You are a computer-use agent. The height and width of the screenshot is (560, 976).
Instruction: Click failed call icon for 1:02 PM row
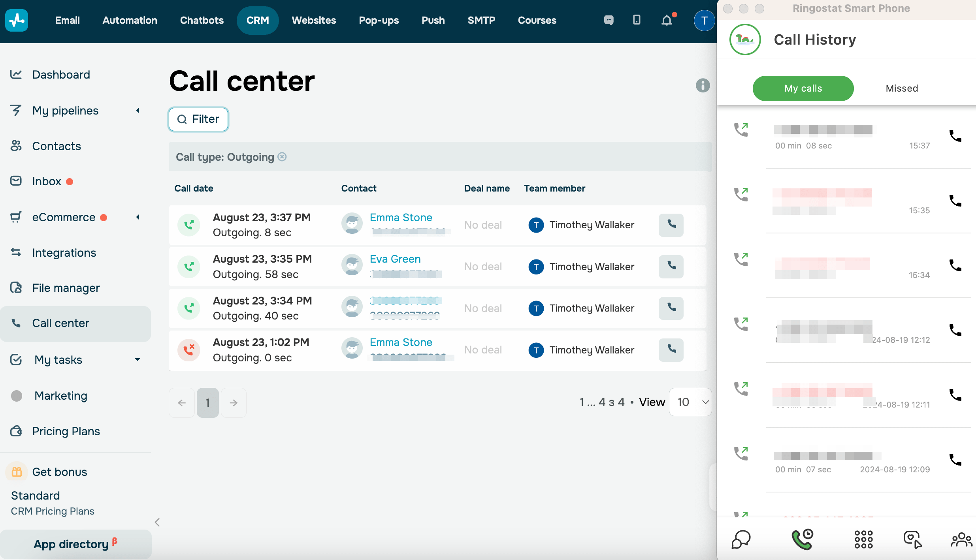[x=189, y=350]
